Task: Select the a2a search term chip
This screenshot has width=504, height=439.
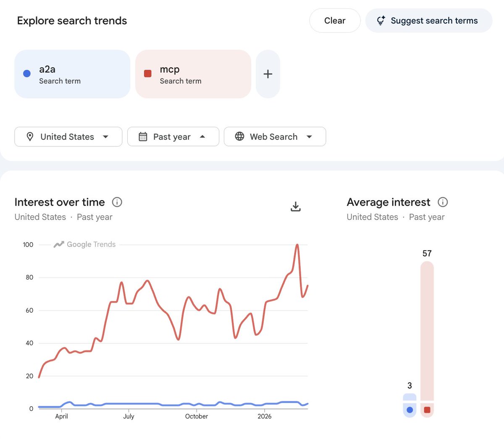Action: (x=72, y=74)
